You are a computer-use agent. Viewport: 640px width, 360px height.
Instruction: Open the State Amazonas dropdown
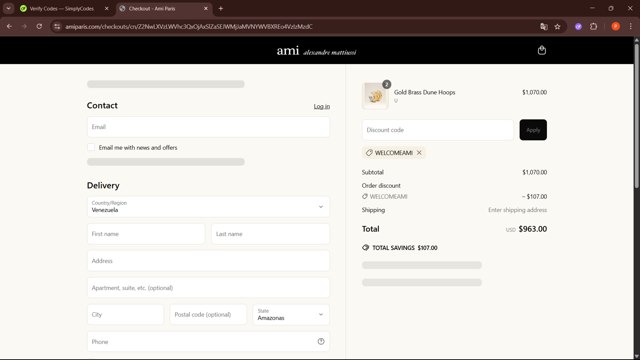(x=291, y=315)
